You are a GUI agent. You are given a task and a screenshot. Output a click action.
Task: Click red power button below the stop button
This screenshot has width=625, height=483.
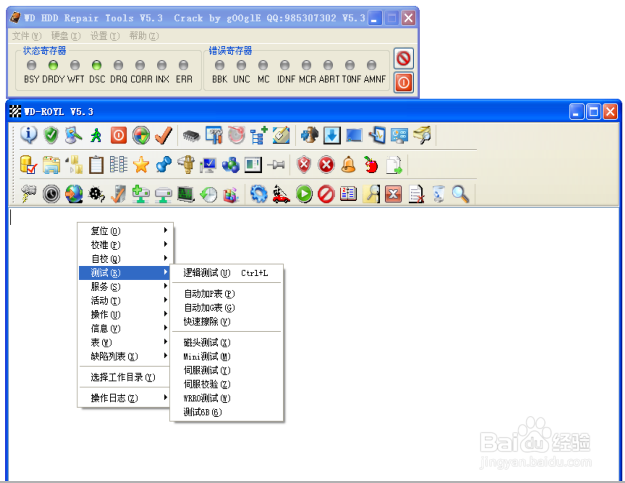[x=403, y=82]
